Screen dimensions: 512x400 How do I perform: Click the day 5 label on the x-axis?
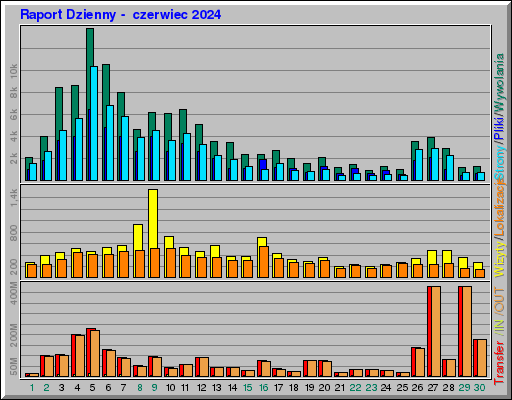pyautogui.click(x=92, y=388)
